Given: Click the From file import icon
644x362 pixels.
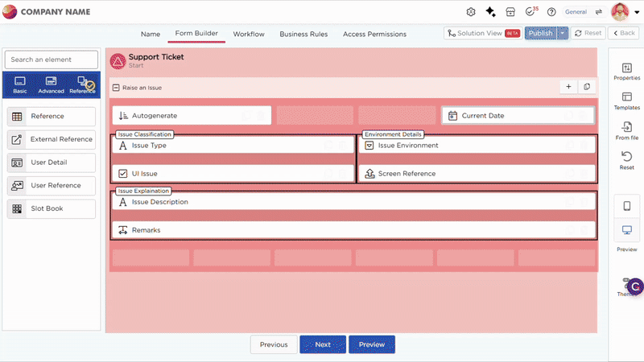Looking at the screenshot, I should (x=626, y=127).
